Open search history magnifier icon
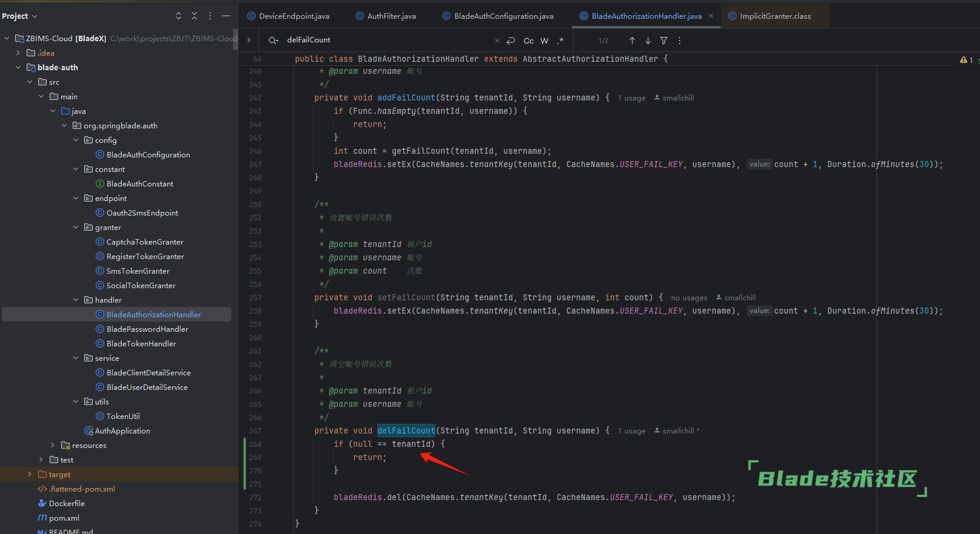This screenshot has height=534, width=980. coord(274,40)
